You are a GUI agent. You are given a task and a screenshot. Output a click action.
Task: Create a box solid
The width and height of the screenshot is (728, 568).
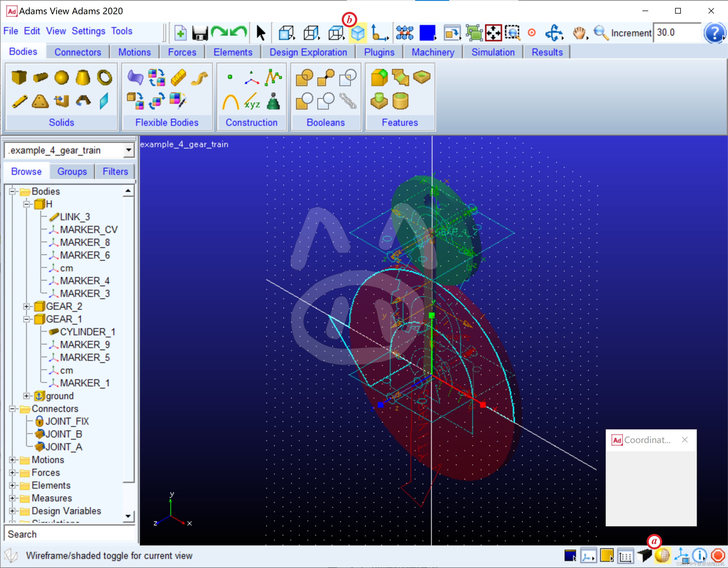click(x=19, y=77)
